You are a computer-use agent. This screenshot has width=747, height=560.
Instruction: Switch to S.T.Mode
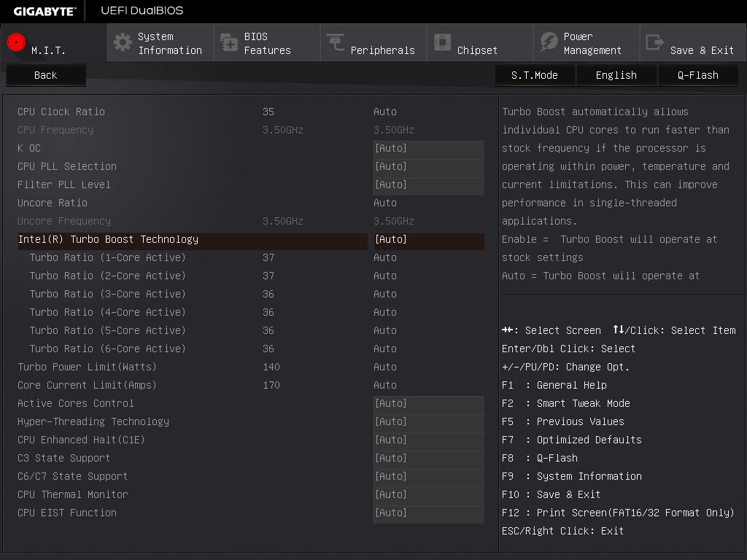point(535,75)
